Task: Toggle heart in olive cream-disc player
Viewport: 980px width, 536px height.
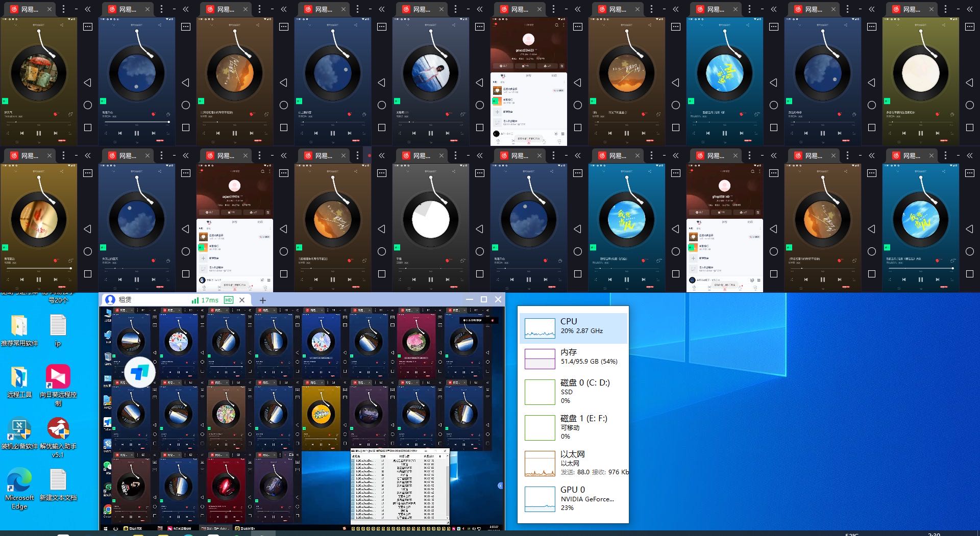Action: click(938, 114)
